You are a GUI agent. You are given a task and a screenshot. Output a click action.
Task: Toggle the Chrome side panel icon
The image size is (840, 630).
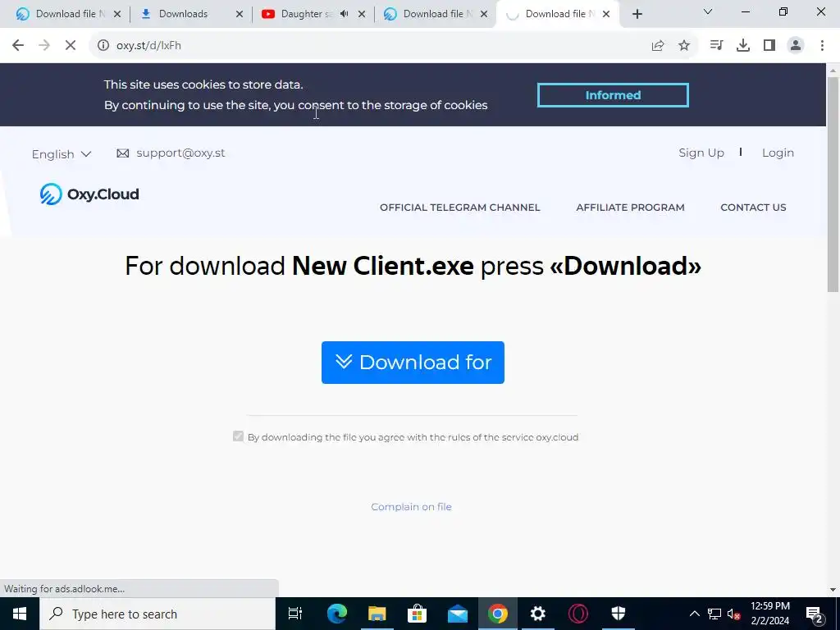pyautogui.click(x=769, y=46)
